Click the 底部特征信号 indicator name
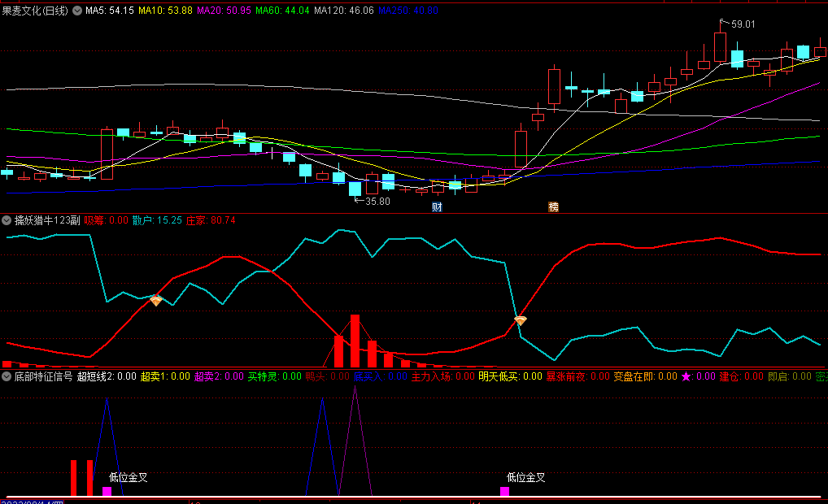Screen dimensions: 828x504 click(x=43, y=376)
